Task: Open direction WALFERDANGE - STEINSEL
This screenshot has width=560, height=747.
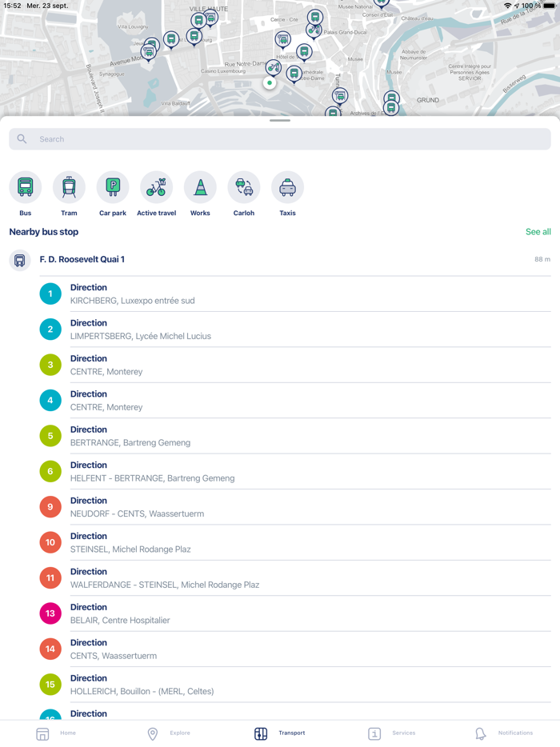Action: coord(295,578)
